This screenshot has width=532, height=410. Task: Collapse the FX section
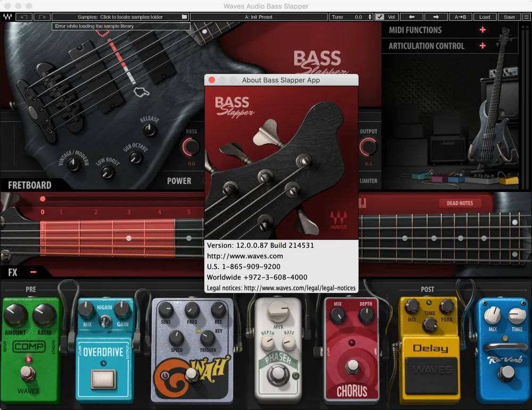tap(33, 272)
